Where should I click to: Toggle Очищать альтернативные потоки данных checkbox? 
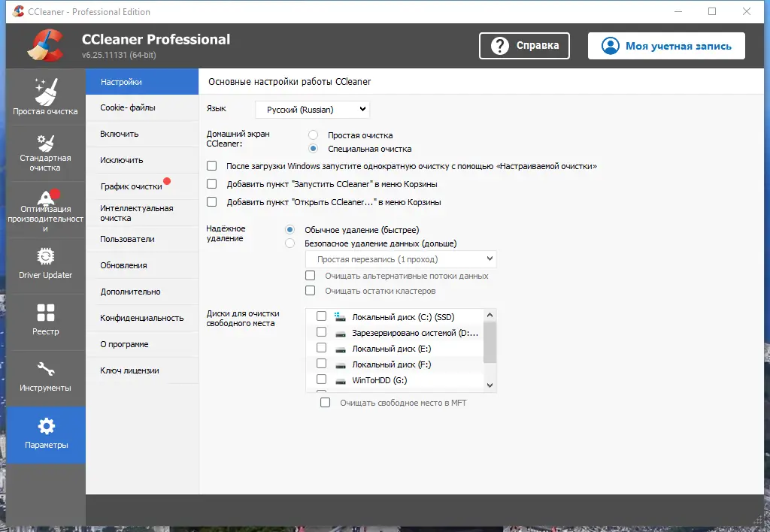pyautogui.click(x=311, y=275)
